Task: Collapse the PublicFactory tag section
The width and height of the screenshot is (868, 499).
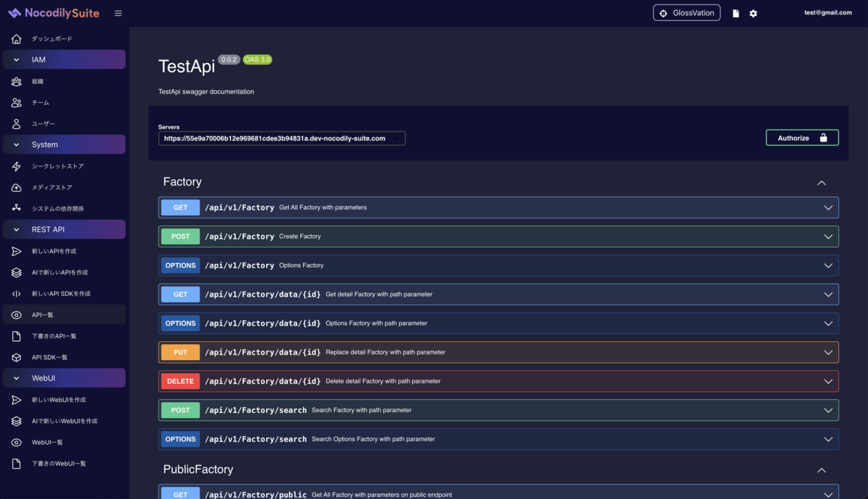Action: pyautogui.click(x=821, y=470)
